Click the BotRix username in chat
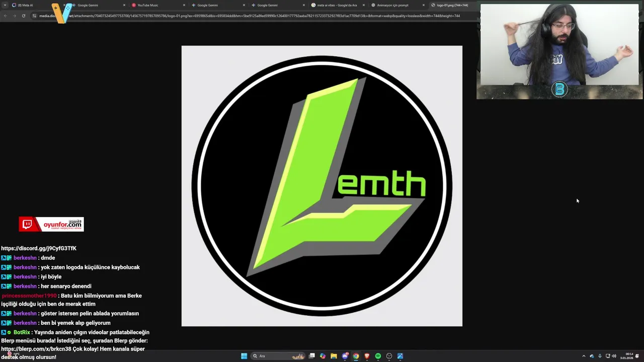 tap(22, 333)
